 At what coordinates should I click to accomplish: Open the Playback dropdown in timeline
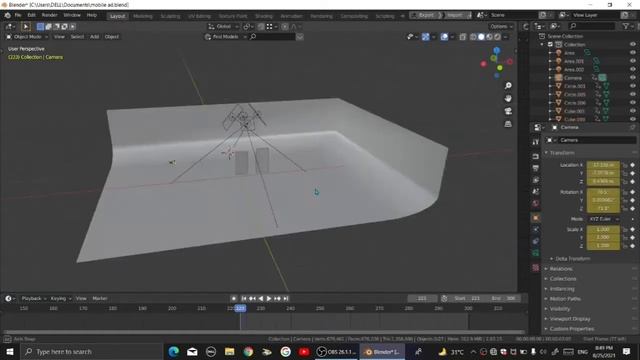(33, 299)
